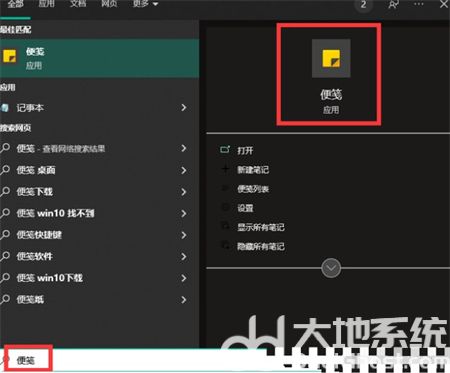Click the search box containing 便笺
Image resolution: width=450 pixels, height=373 pixels.
point(133,360)
